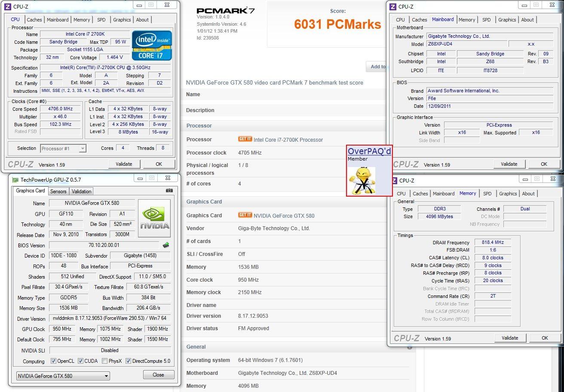Open the Processor #1 selection dropdown
The width and height of the screenshot is (564, 392).
click(63, 149)
